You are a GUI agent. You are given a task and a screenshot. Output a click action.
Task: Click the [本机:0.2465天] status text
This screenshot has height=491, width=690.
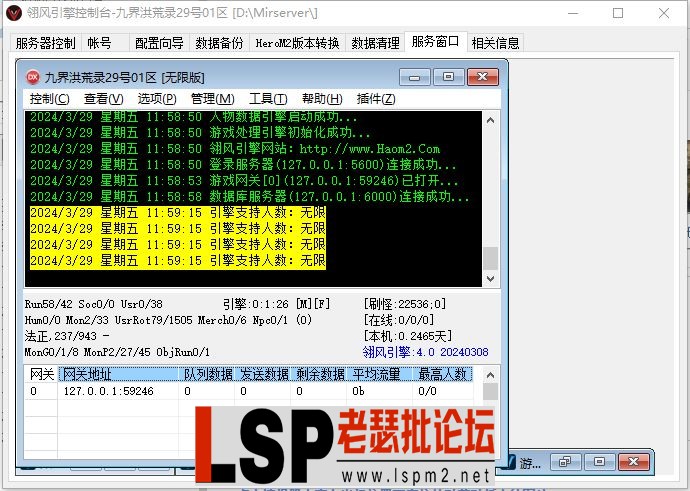[407, 336]
